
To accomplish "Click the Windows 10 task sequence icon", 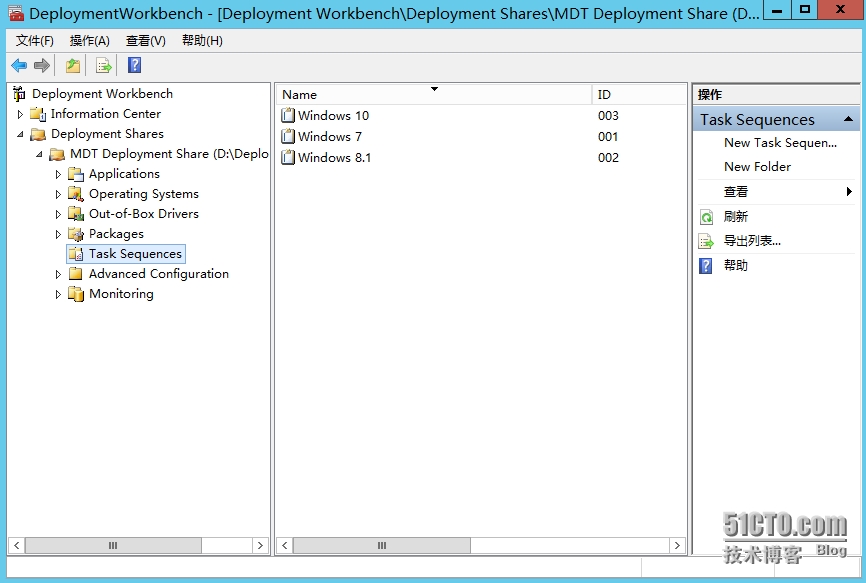I will (x=288, y=115).
